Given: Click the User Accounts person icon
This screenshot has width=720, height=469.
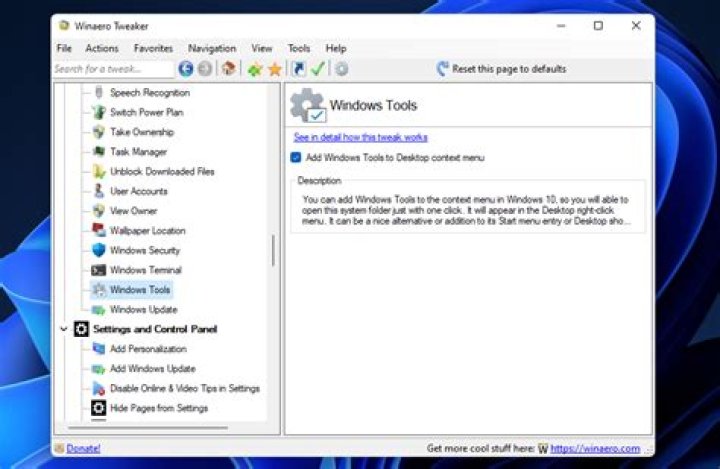Looking at the screenshot, I should (98, 191).
